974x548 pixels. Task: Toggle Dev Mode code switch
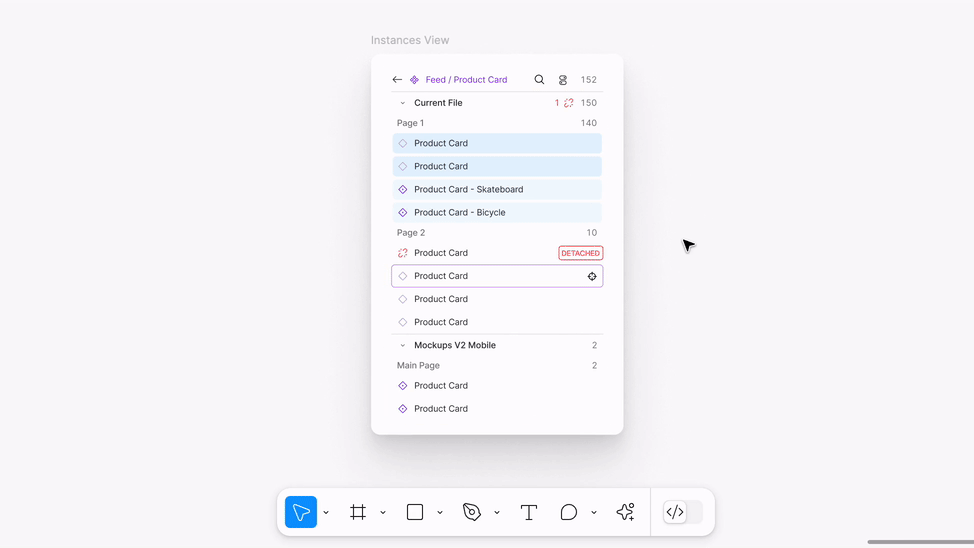683,512
